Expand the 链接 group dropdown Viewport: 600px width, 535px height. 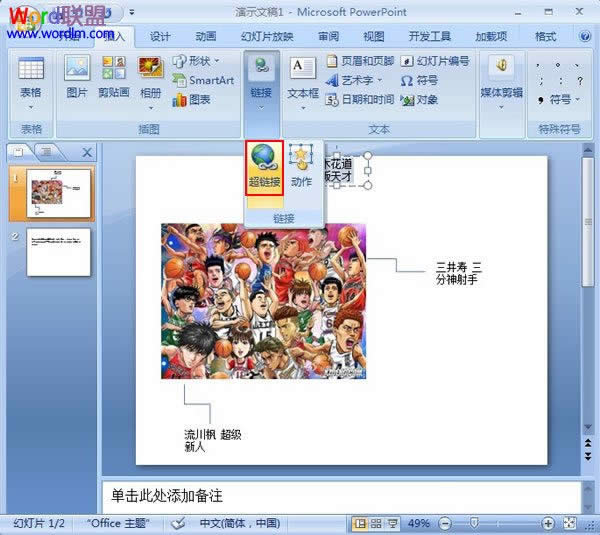pos(261,108)
